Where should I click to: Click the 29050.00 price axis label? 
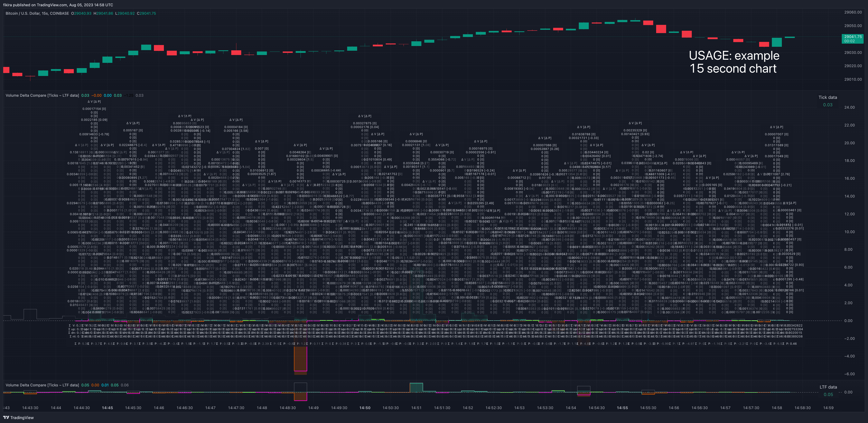pos(853,26)
